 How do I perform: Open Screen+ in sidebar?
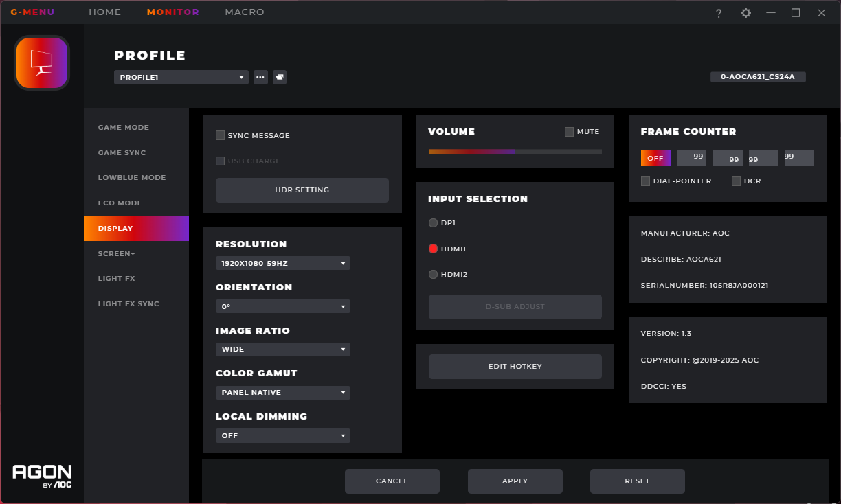tap(136, 253)
